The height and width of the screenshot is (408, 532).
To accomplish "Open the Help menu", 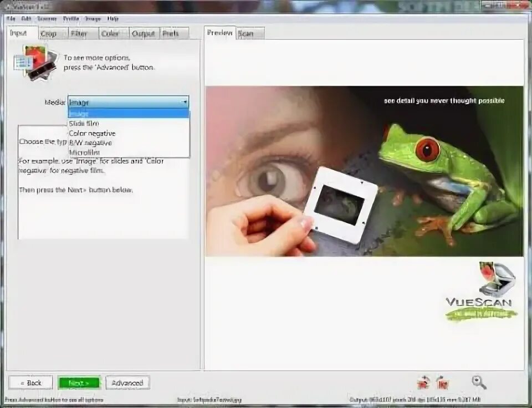I will tap(112, 18).
